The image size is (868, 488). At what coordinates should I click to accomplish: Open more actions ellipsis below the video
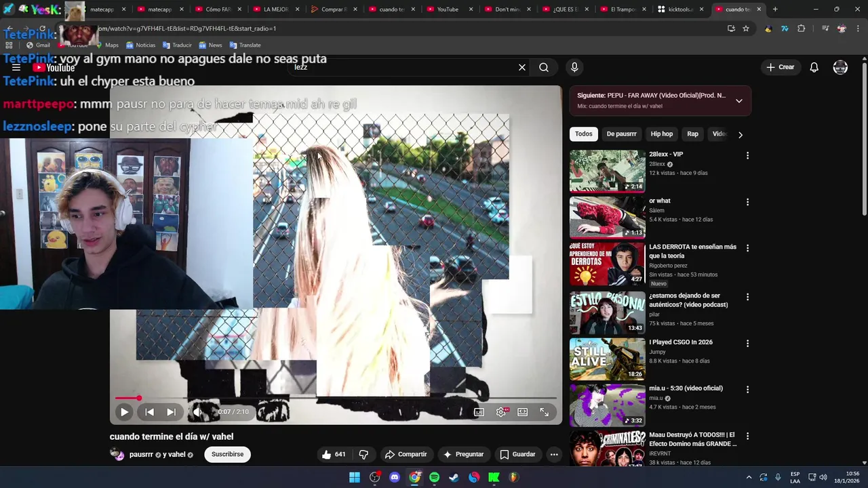[x=554, y=454]
